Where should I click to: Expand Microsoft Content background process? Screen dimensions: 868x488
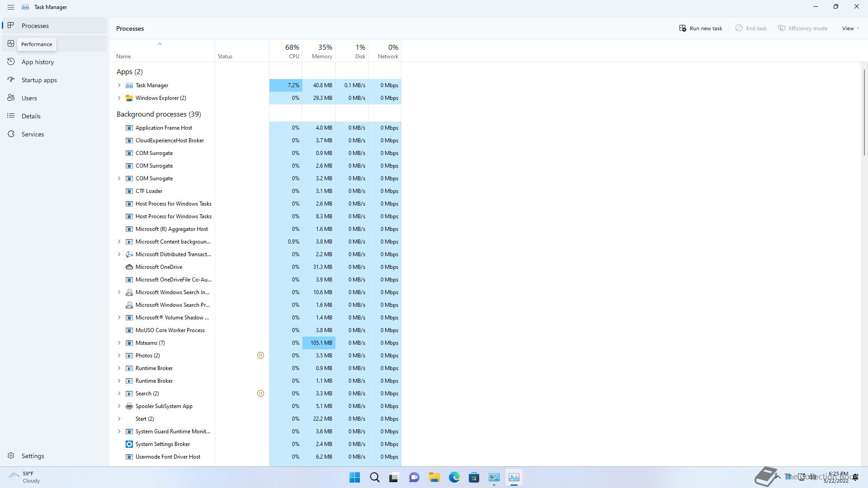point(119,242)
